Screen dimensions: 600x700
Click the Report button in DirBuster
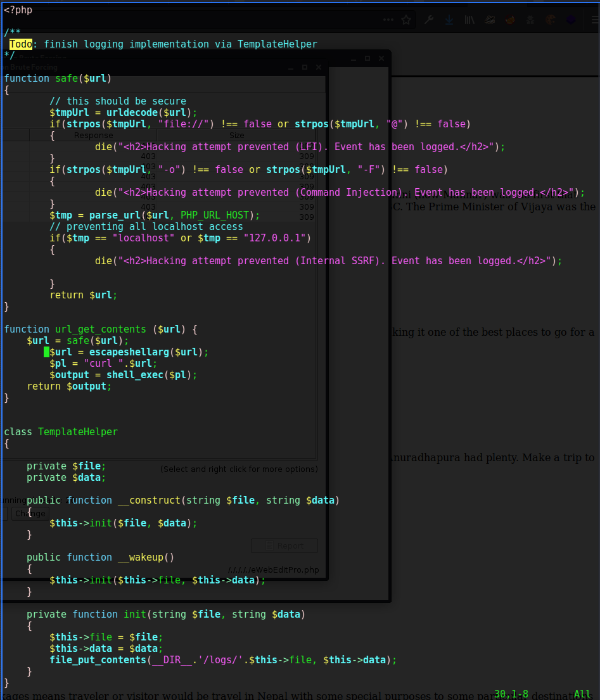click(x=284, y=546)
